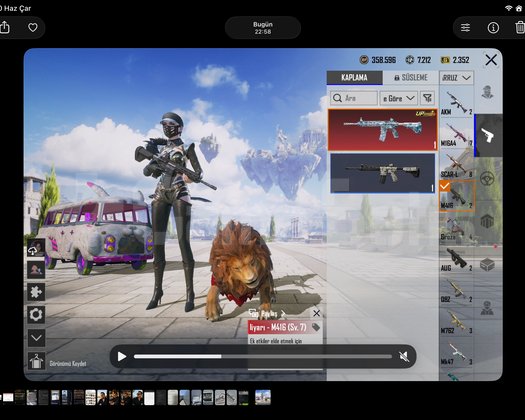Select the M16A4 weapon in the list
525x420 pixels.
point(456,134)
